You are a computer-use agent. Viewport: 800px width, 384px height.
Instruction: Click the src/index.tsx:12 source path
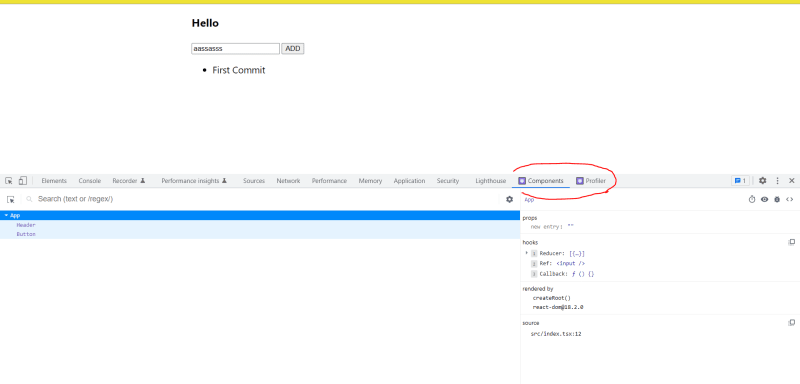click(x=556, y=334)
